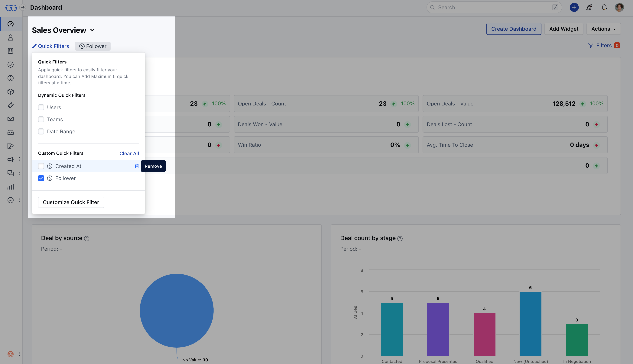Open the Dashboard icon in the sidebar
The height and width of the screenshot is (364, 633).
click(x=11, y=24)
